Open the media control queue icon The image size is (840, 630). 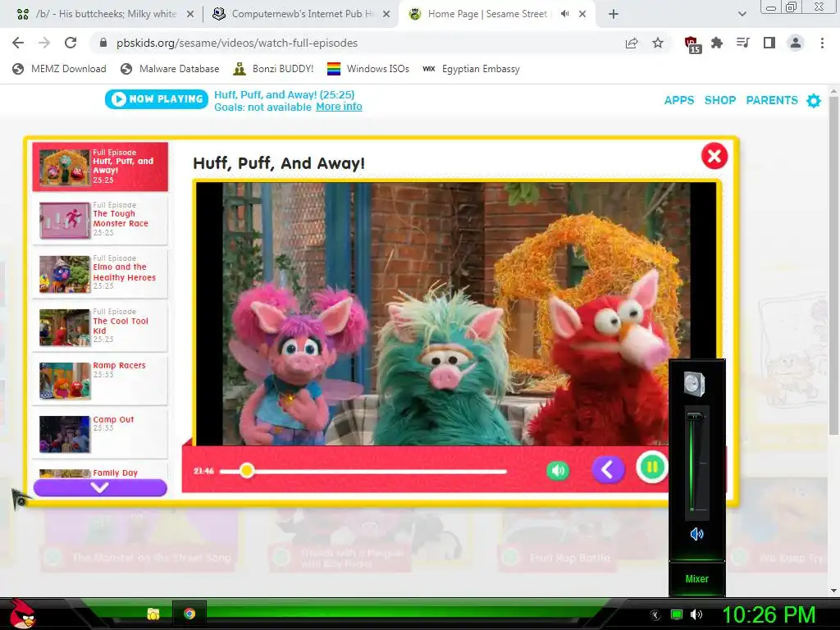pos(743,43)
